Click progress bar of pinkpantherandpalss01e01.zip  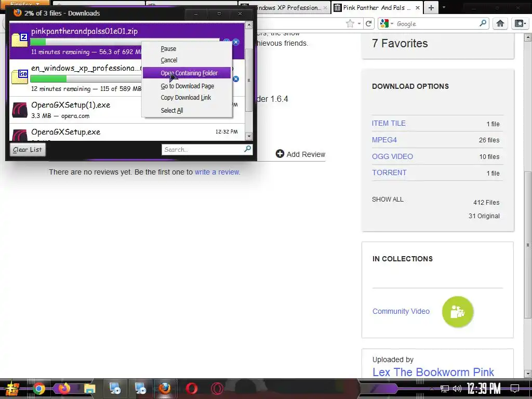tap(124, 42)
